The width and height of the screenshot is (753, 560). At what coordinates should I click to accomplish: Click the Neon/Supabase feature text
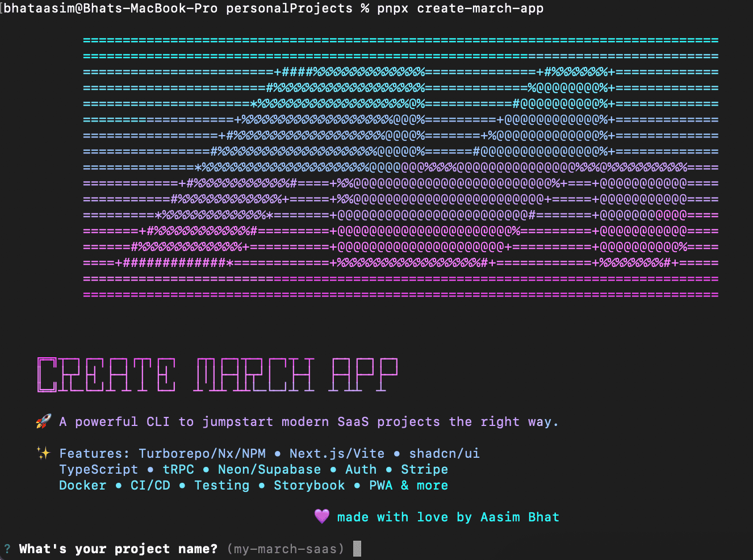[x=269, y=469]
